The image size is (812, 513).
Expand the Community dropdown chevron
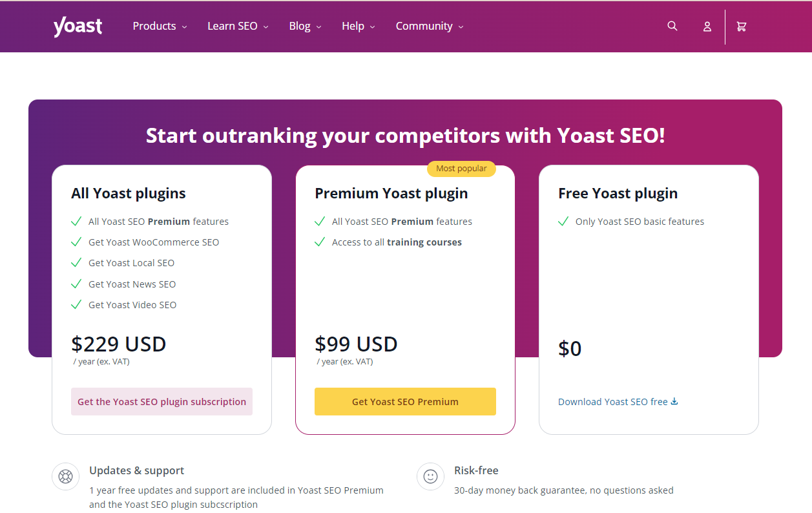click(461, 27)
